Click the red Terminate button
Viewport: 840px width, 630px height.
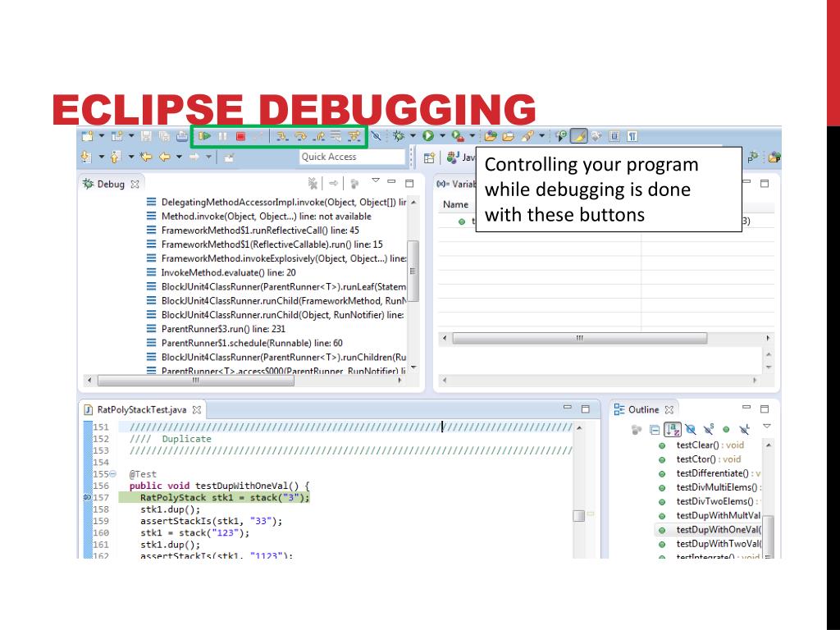tap(240, 137)
